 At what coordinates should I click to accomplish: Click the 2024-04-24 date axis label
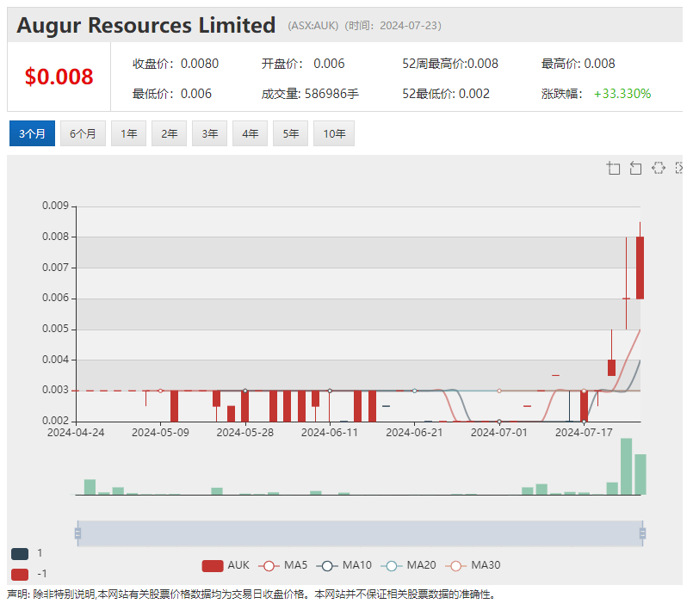(76, 433)
